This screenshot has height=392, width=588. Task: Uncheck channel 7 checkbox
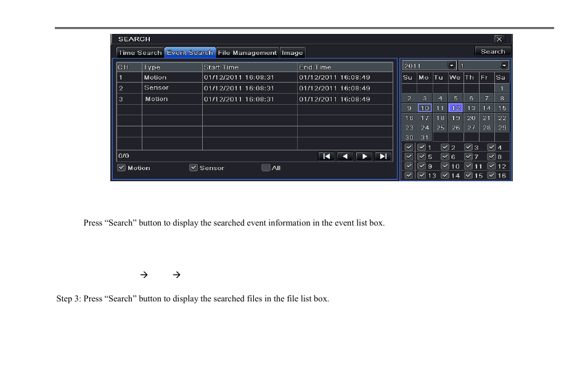point(468,157)
